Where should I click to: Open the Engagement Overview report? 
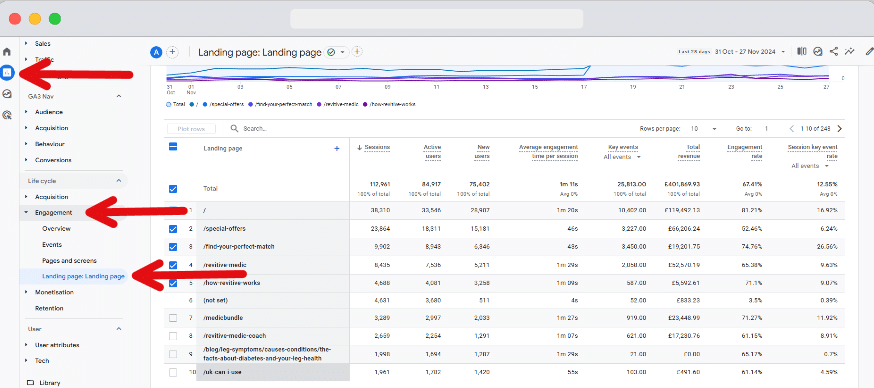pos(56,229)
